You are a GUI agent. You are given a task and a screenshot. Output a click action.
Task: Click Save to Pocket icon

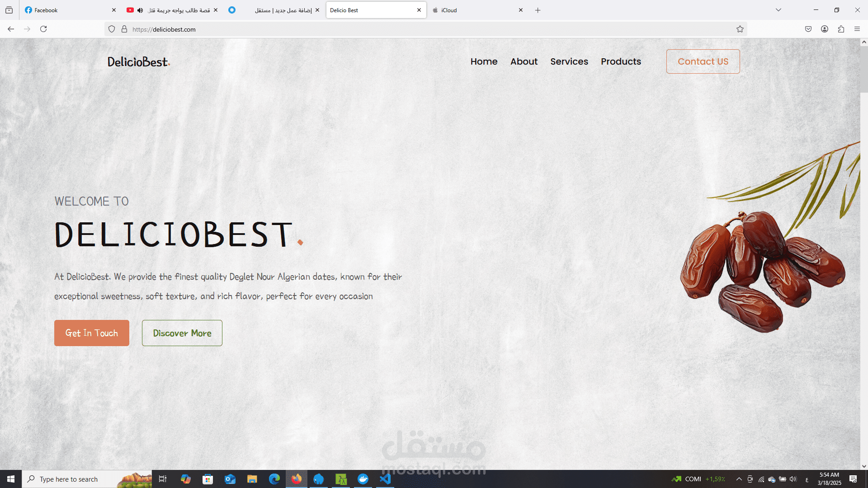808,29
